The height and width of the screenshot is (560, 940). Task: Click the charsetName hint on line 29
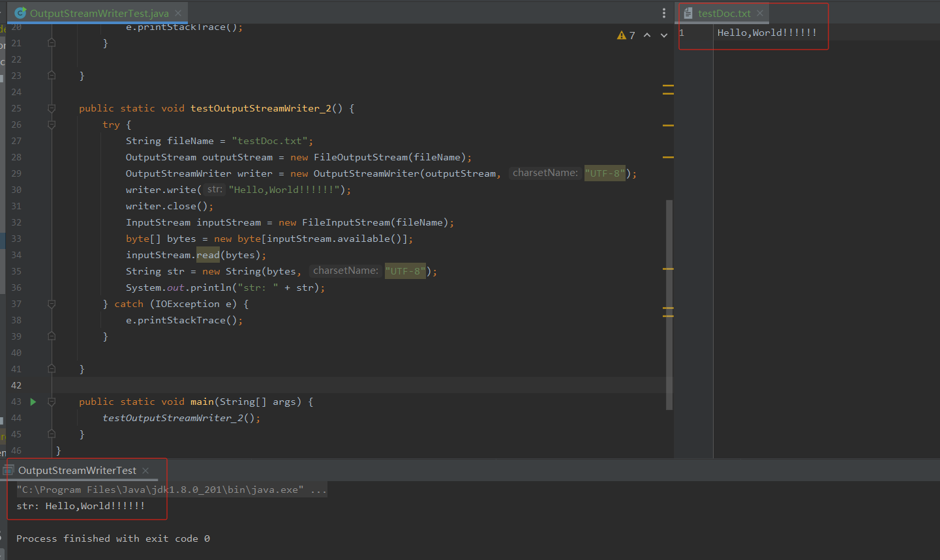(545, 173)
